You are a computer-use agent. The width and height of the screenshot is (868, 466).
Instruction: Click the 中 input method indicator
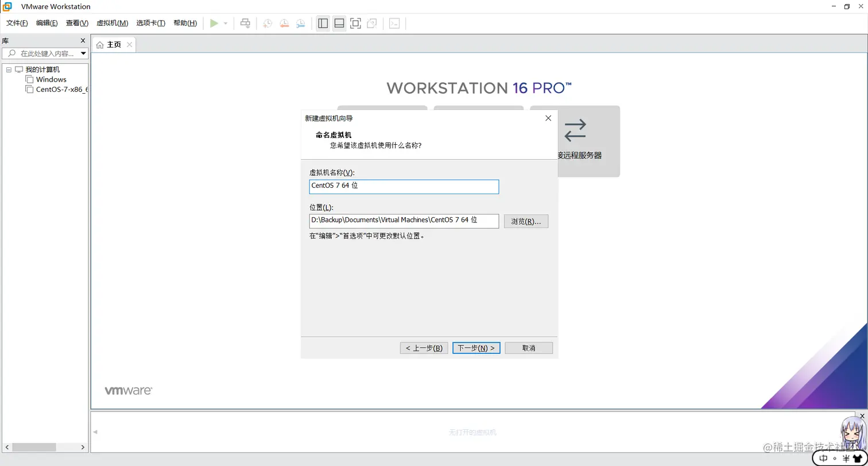click(823, 459)
